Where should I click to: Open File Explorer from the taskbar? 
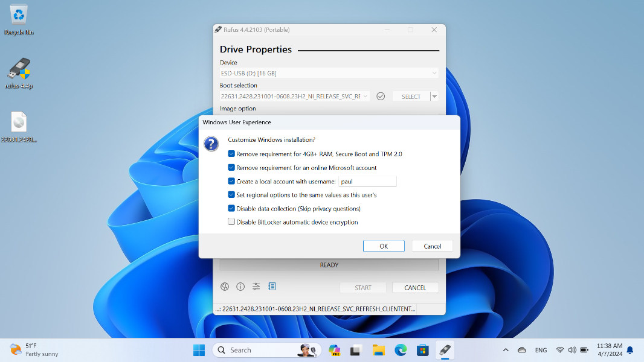(379, 350)
